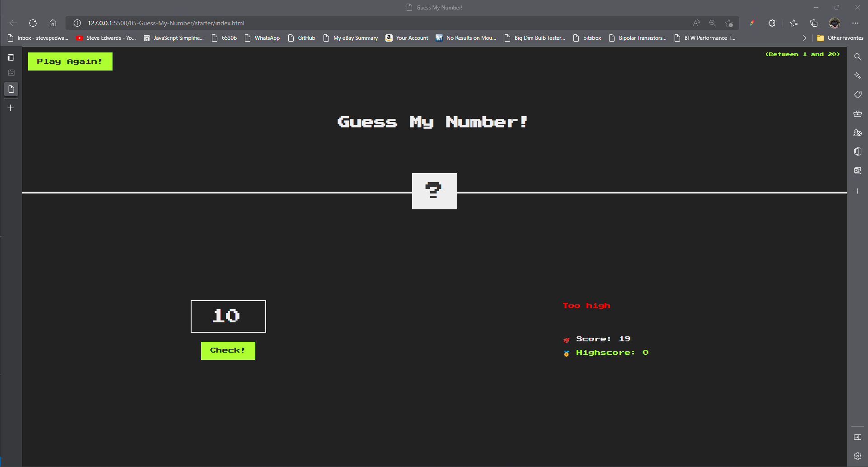Open the GitHub bookmark in favorites bar

[301, 38]
